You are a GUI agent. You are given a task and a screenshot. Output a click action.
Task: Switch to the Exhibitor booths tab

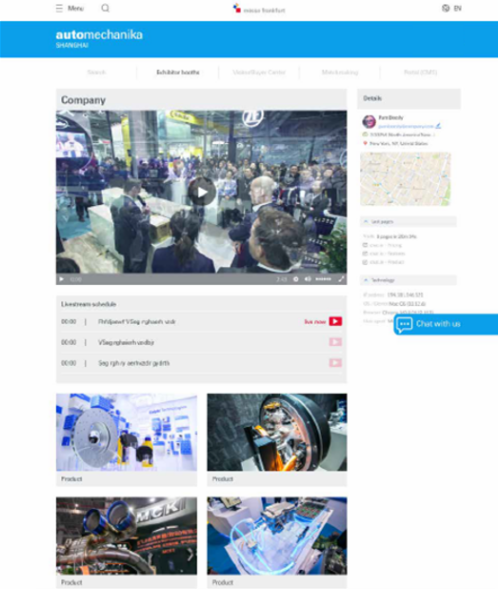(178, 72)
